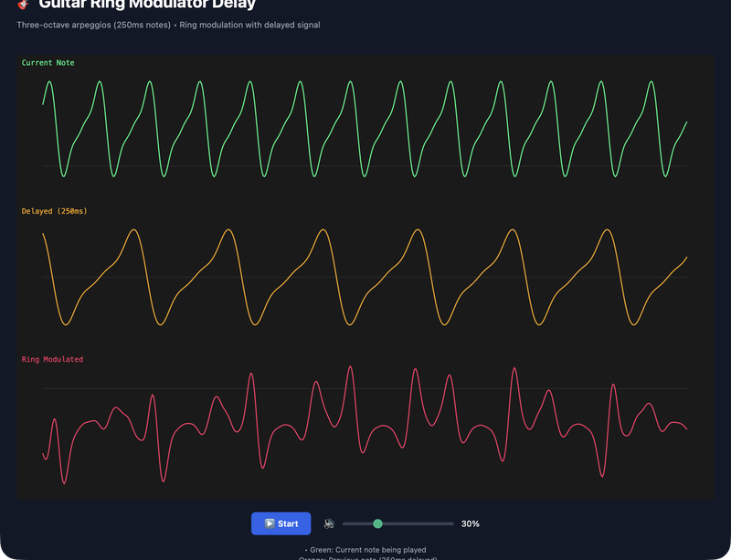The width and height of the screenshot is (731, 560).
Task: Click the "Delayed (250ms)" label
Action: point(55,211)
